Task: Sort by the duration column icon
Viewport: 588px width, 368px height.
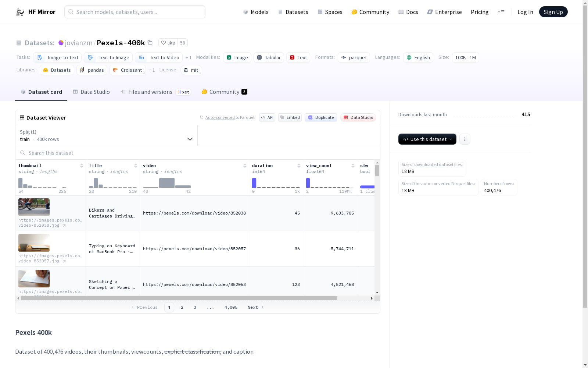Action: (x=299, y=166)
